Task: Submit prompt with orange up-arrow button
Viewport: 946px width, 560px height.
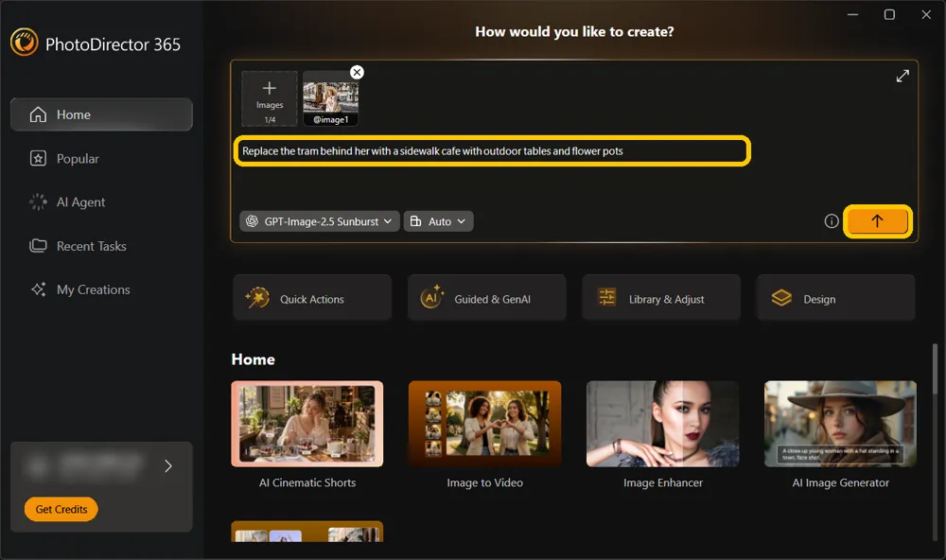Action: pyautogui.click(x=877, y=221)
